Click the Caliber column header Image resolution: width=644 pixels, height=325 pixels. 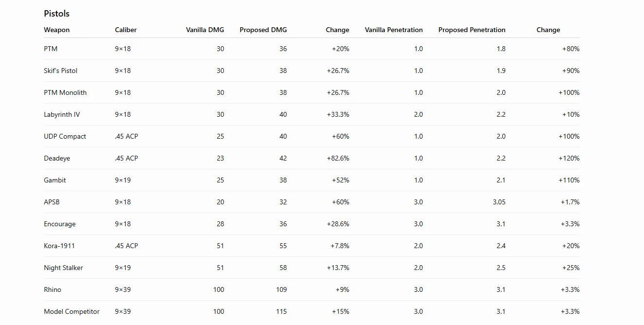[x=126, y=30]
